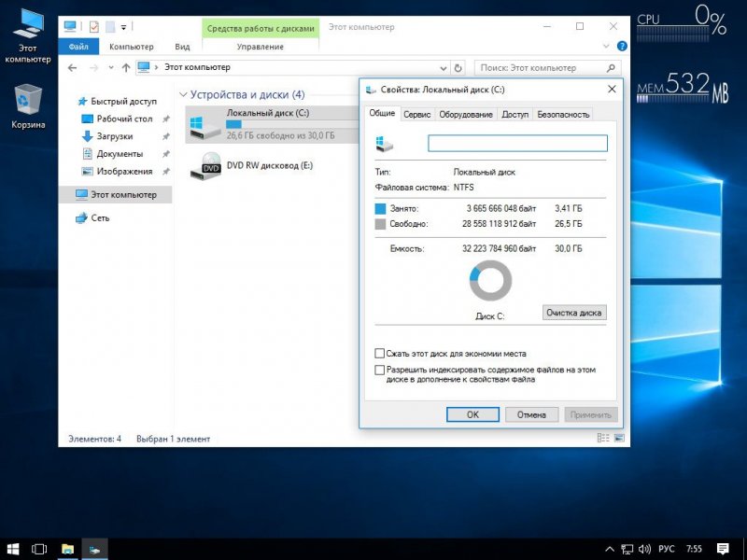This screenshot has width=747, height=560.
Task: Switch to the Оборудование tab
Action: (465, 114)
